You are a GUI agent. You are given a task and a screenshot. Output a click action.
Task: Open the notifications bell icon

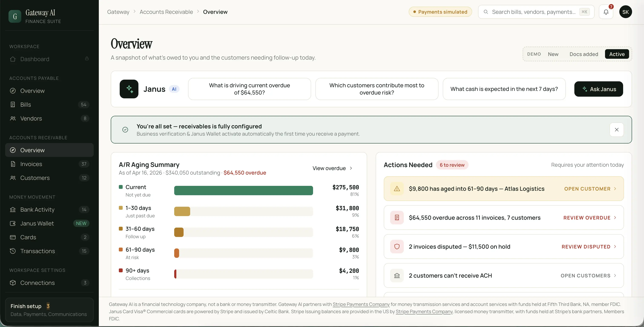pyautogui.click(x=606, y=12)
